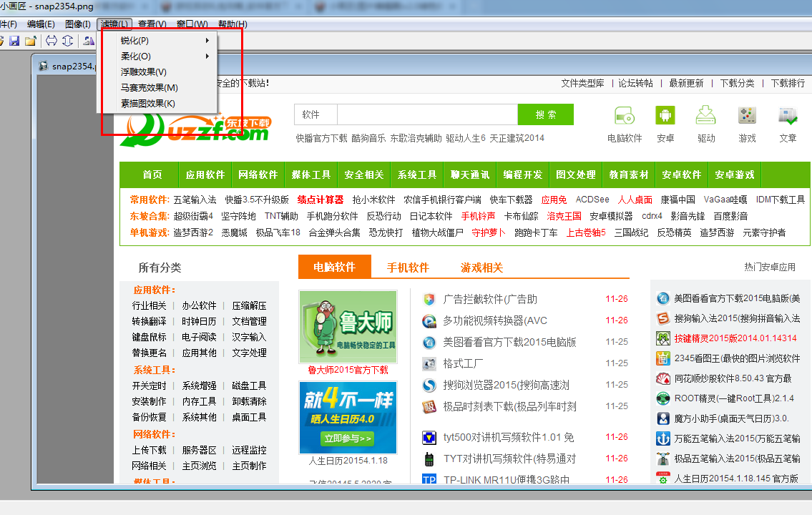The width and height of the screenshot is (812, 515).
Task: Expand the 柔化(O) submenu
Action: [x=157, y=56]
